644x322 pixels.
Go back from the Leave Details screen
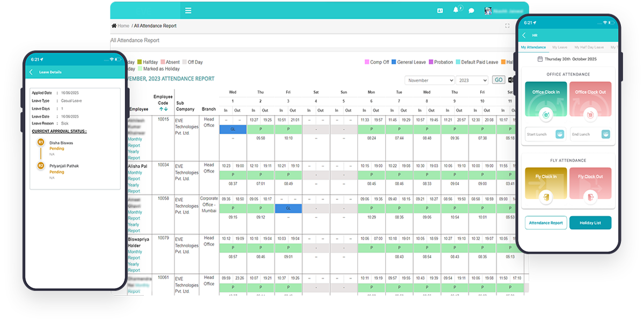coord(31,72)
